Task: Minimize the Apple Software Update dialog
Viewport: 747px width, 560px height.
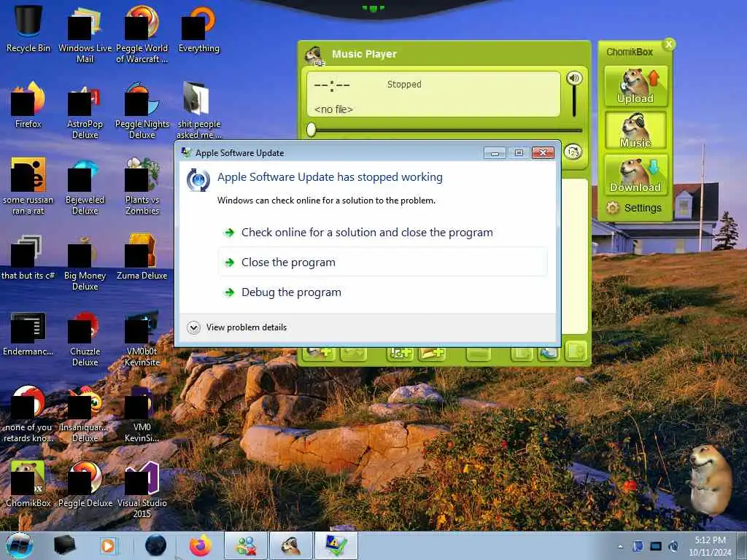Action: (x=495, y=153)
